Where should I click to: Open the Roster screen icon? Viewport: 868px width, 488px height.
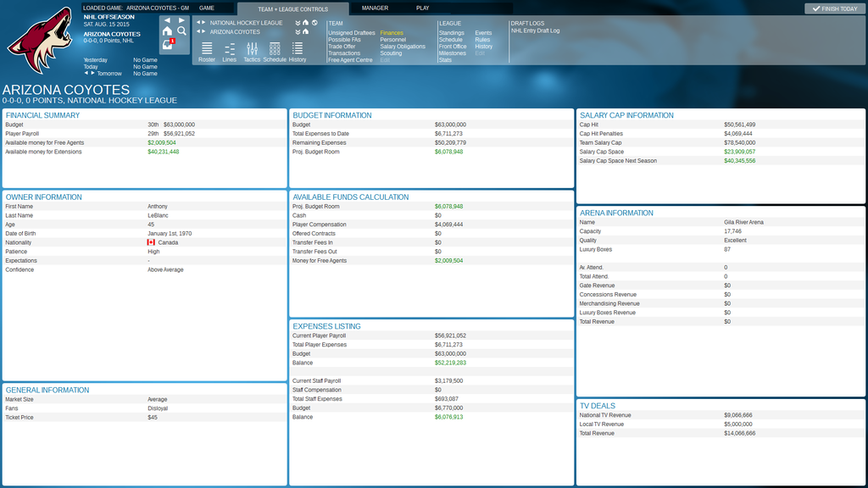point(207,52)
